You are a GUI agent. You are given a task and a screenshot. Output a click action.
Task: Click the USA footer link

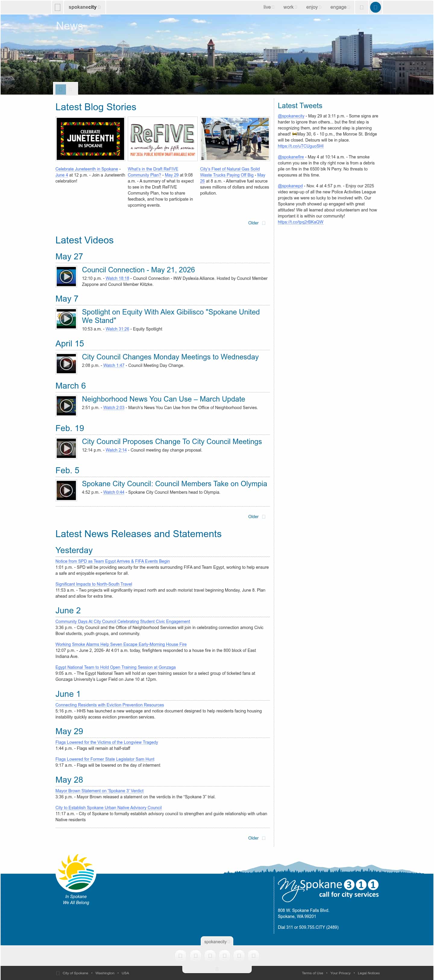click(x=125, y=973)
